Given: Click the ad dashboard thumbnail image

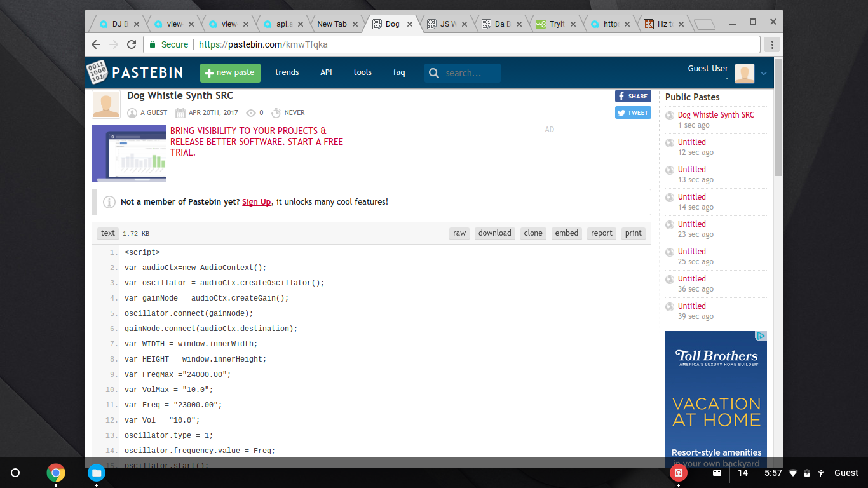Looking at the screenshot, I should click(129, 154).
